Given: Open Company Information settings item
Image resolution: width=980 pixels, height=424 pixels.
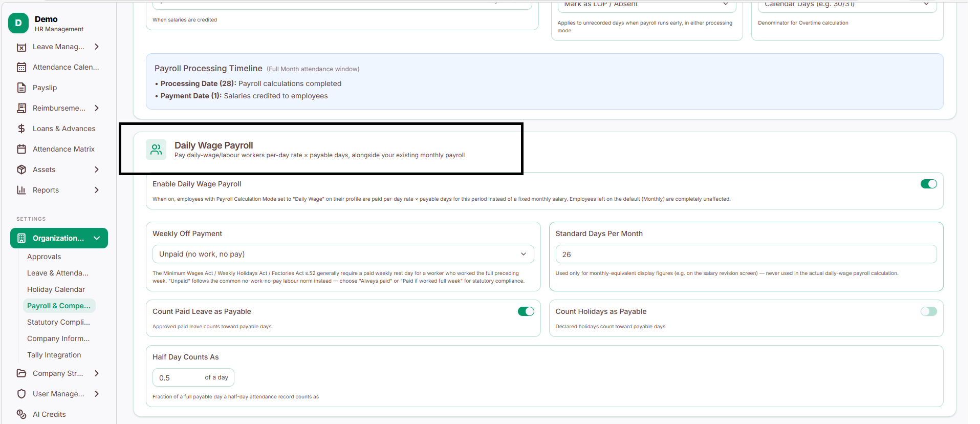Looking at the screenshot, I should pyautogui.click(x=58, y=338).
